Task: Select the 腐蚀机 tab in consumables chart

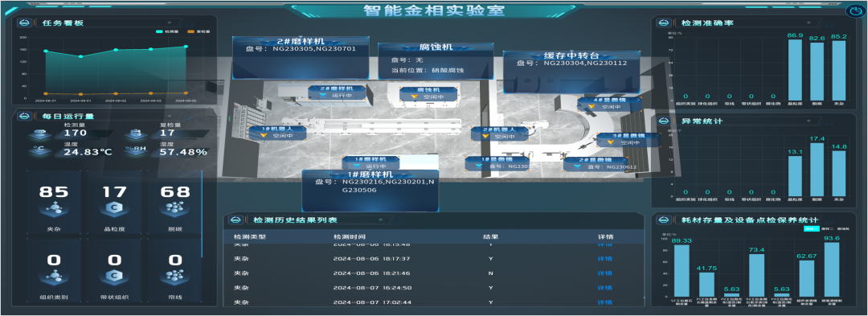Action: (844, 228)
